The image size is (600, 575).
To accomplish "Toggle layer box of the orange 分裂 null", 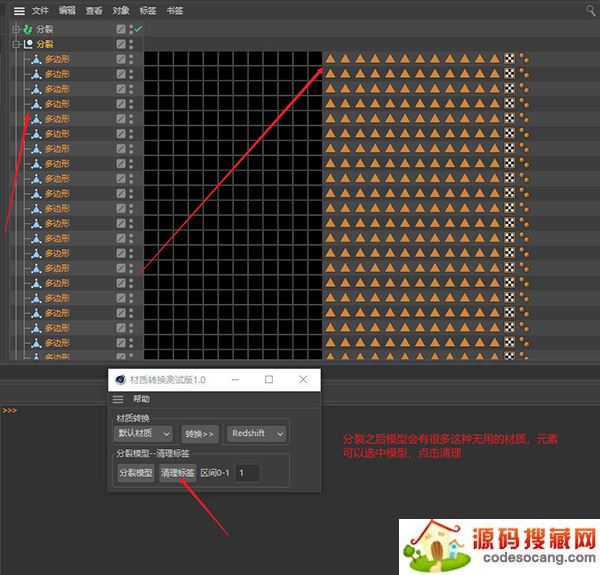I will coord(121,44).
